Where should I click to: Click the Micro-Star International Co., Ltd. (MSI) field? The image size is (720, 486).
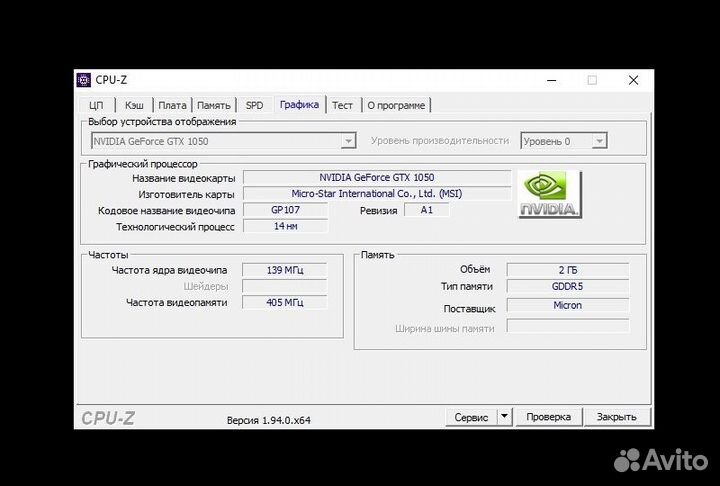pos(377,194)
